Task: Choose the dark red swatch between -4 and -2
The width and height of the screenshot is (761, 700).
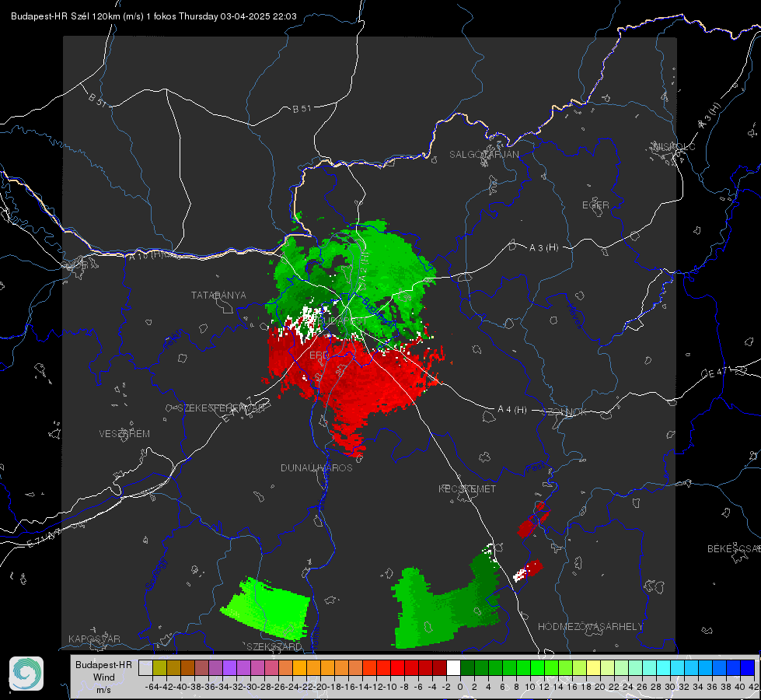Action: [439, 668]
